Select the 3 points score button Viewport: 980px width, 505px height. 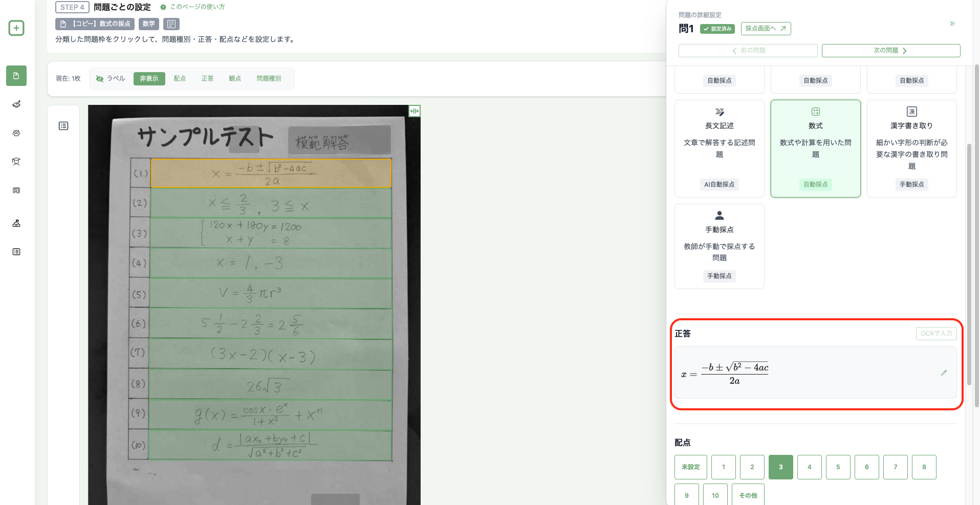781,467
